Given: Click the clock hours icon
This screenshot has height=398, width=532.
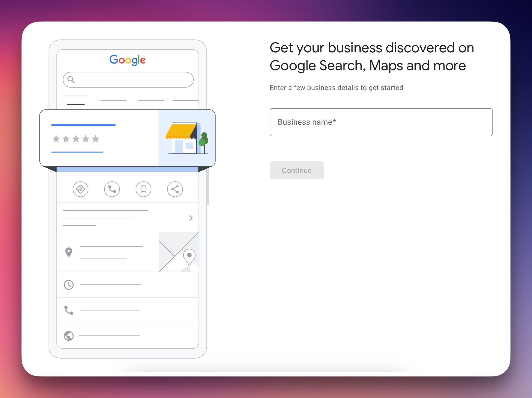Looking at the screenshot, I should click(69, 285).
